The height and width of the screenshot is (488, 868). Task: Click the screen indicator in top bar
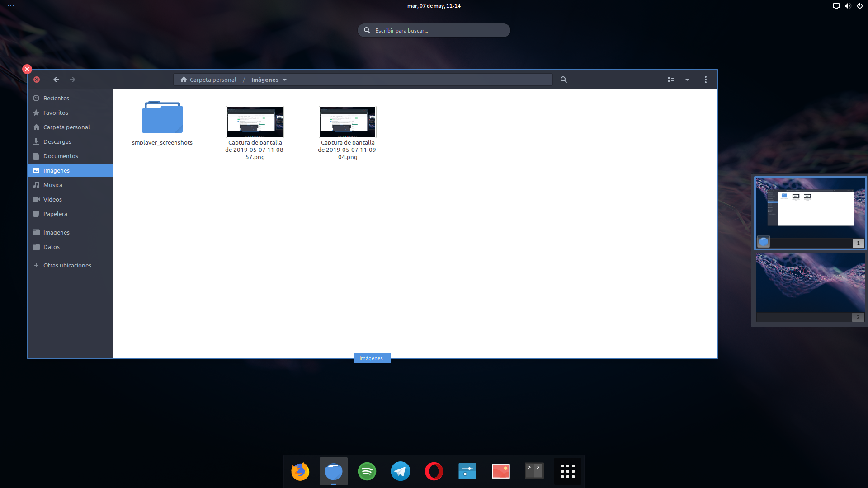click(x=836, y=6)
